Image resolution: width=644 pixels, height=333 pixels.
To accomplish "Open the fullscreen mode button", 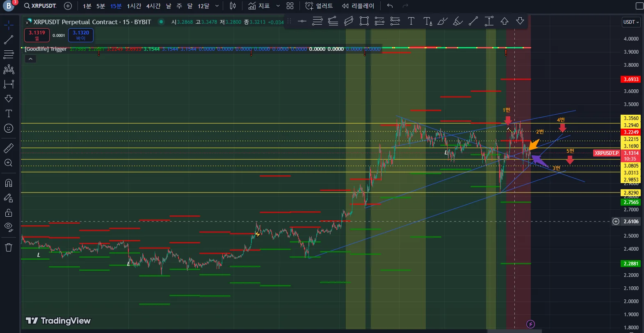I will tap(639, 6).
